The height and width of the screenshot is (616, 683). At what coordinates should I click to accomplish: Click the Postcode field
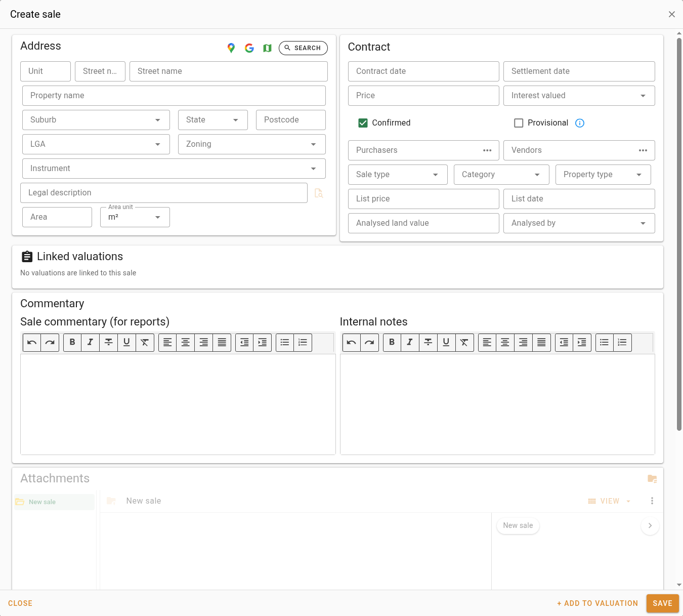[x=291, y=120]
